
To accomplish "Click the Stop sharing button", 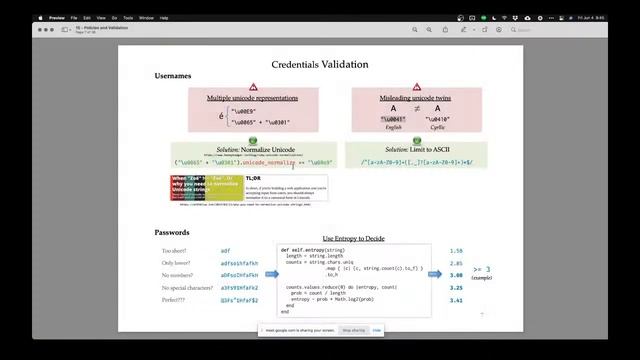I will [353, 330].
